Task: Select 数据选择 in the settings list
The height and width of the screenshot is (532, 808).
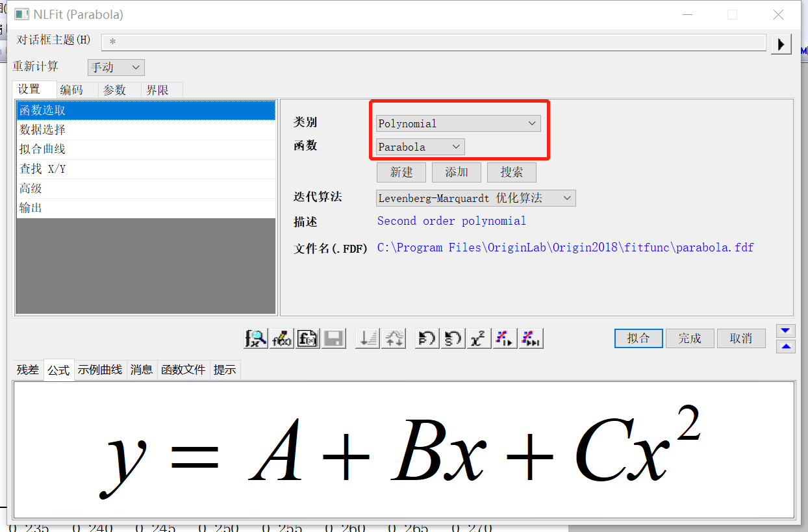Action: (x=42, y=129)
